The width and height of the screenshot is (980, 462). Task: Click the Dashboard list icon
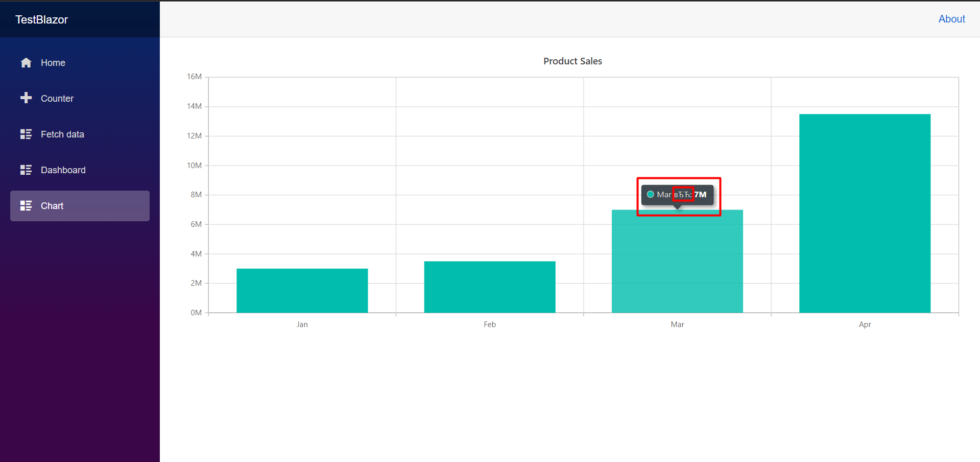[26, 170]
